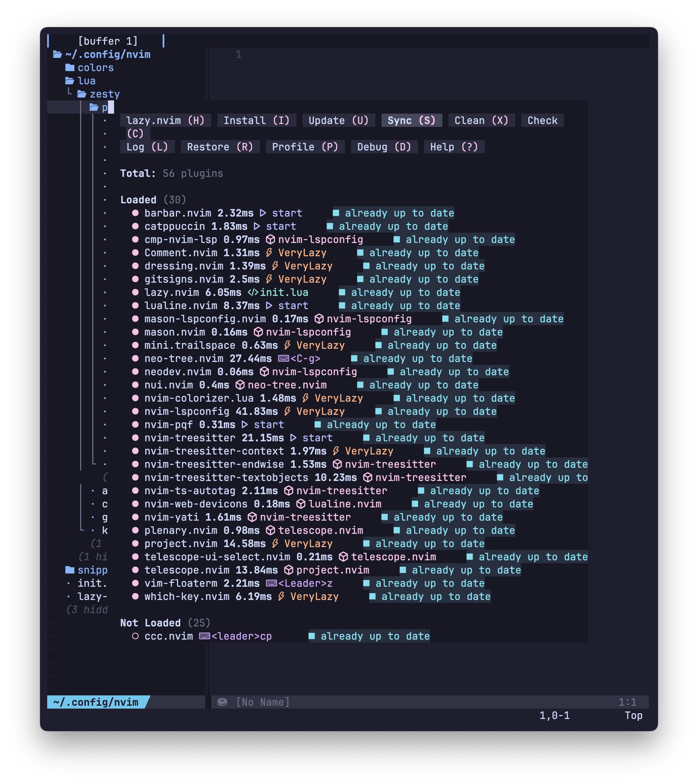This screenshot has height=784, width=698.
Task: Click the lightning icon on dressing.nvim row
Action: [x=275, y=266]
